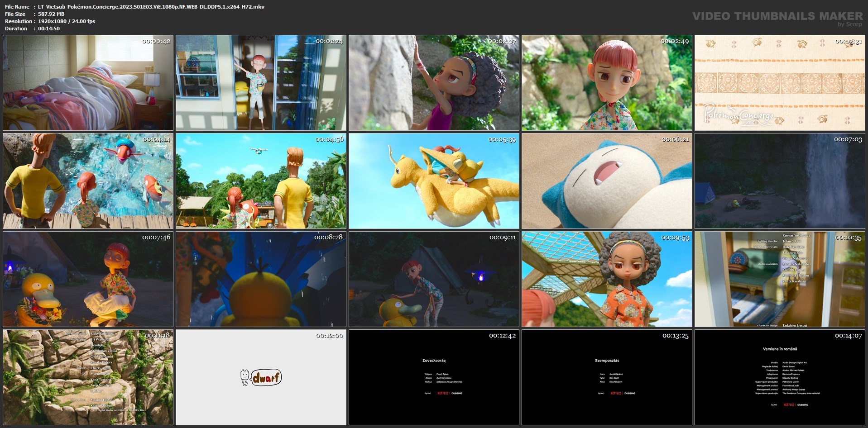
Task: Click the file name text in header
Action: coord(151,7)
